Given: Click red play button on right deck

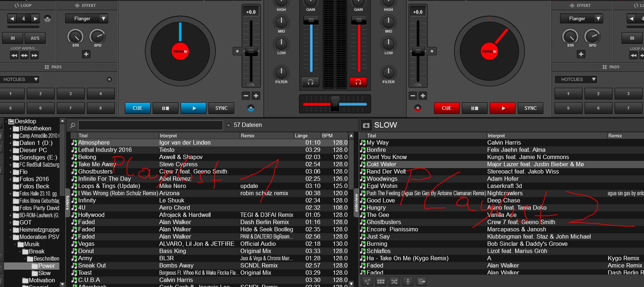Looking at the screenshot, I should 503,108.
